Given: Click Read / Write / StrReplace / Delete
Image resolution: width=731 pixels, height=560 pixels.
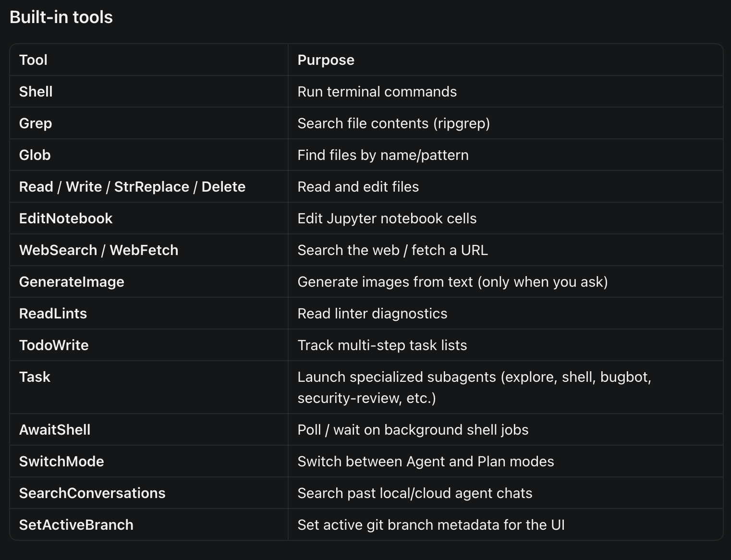Looking at the screenshot, I should point(132,187).
